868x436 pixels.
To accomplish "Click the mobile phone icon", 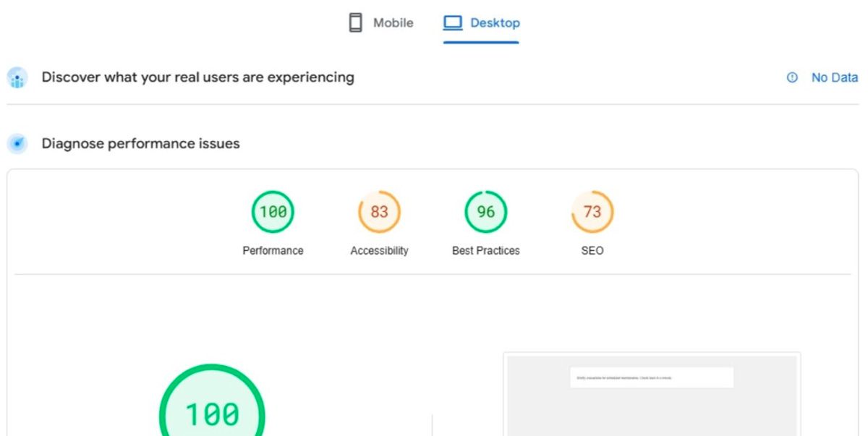I will (355, 23).
